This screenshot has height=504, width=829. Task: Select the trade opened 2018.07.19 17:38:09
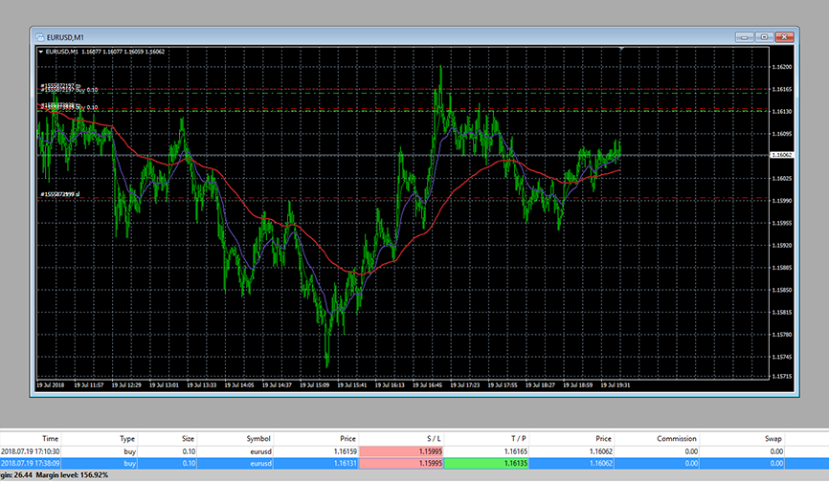tap(414, 463)
